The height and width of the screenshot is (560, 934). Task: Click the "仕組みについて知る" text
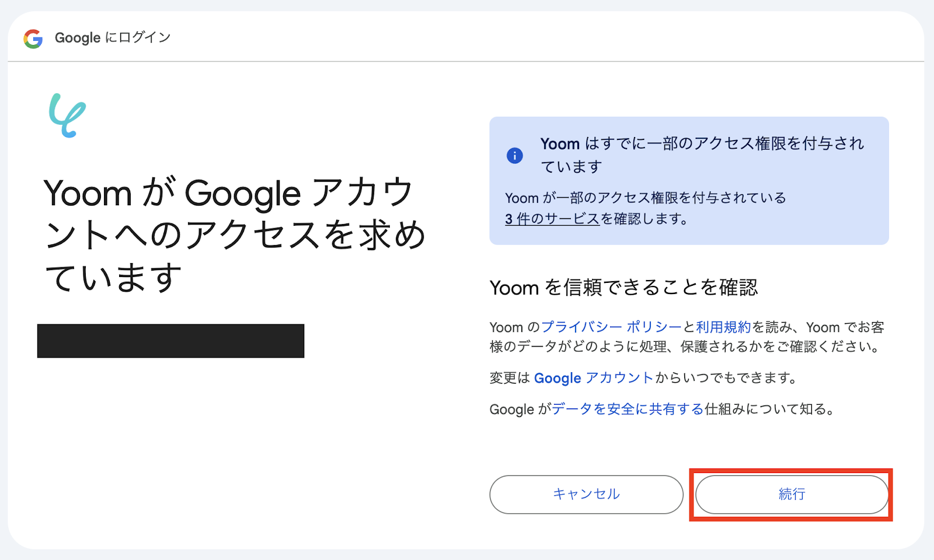tap(769, 409)
